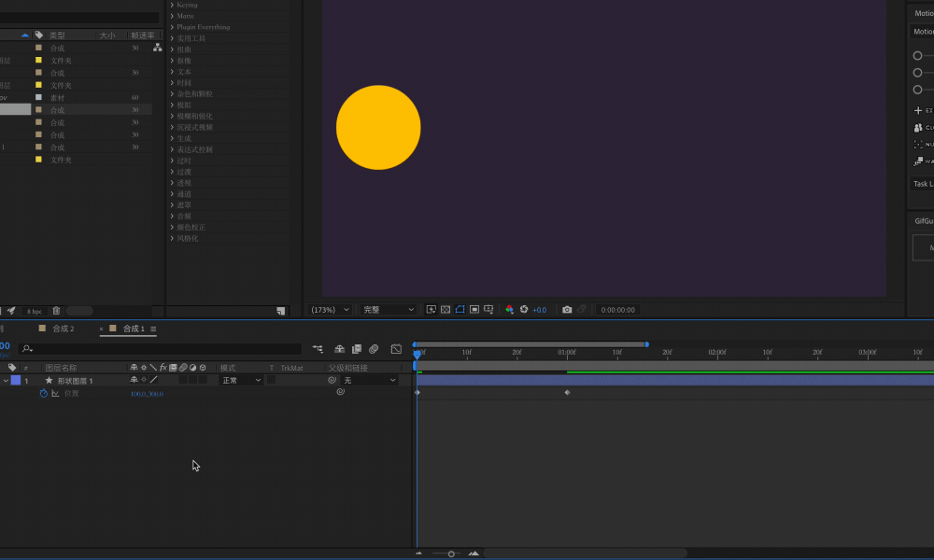
Task: Adjust the timeline zoom slider handle
Action: tap(451, 554)
